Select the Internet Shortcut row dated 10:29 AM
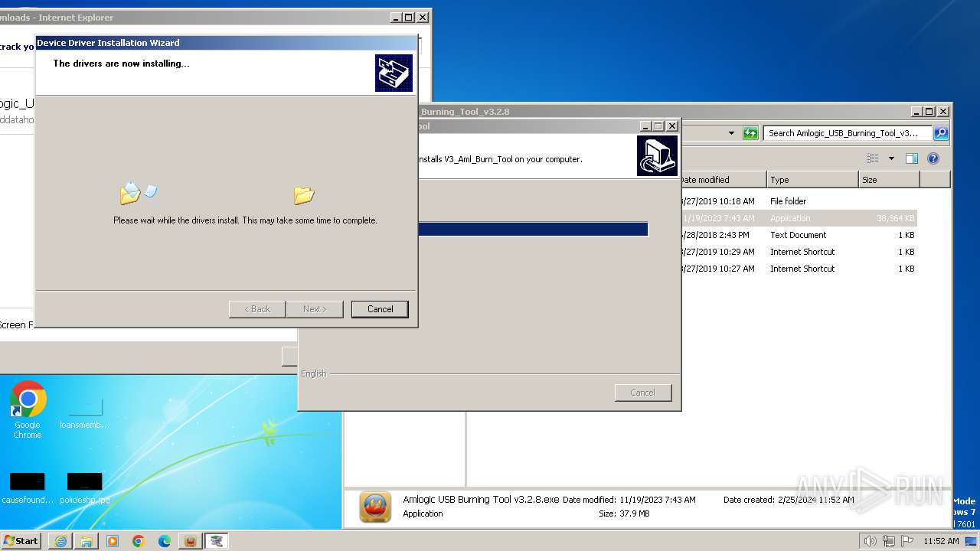980x551 pixels. point(799,252)
